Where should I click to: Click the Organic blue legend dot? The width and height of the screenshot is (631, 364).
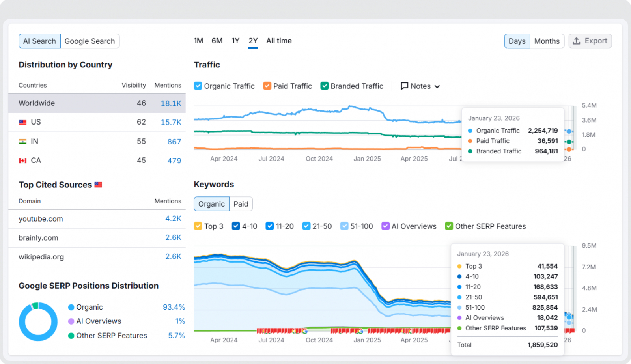71,307
